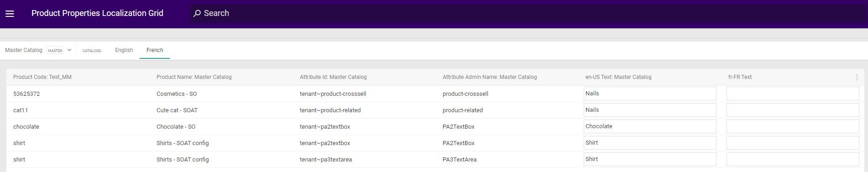Edit en-US text field for product 53625372
Image resolution: width=868 pixels, height=172 pixels.
point(650,94)
